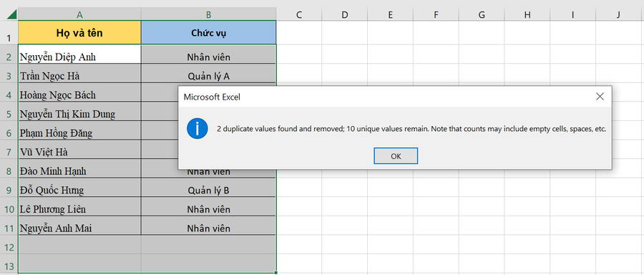Select cell 'Vũ Việt Hà'
Screen dimensions: 644x275
pos(79,149)
